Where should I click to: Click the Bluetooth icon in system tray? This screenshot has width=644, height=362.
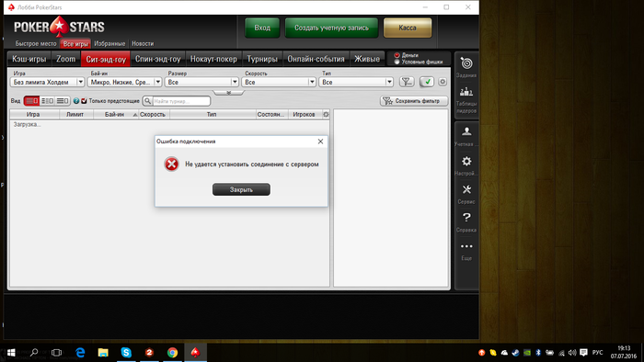pyautogui.click(x=538, y=353)
